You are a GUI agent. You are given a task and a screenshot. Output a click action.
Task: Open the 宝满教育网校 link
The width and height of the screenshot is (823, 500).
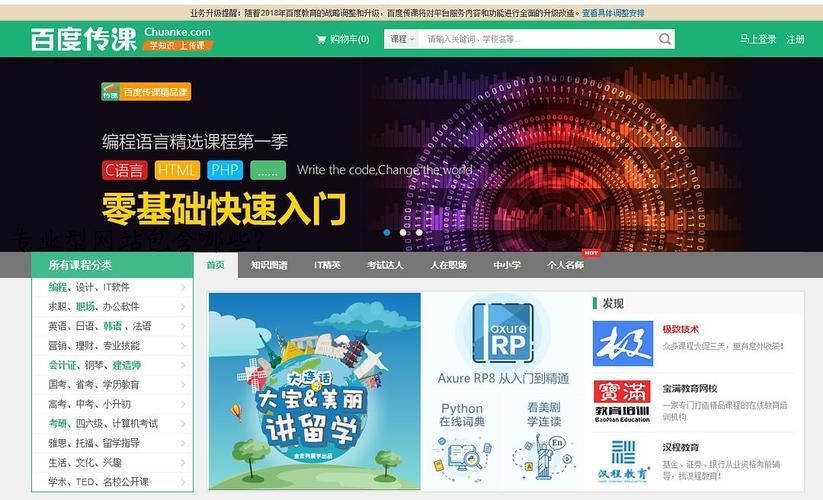click(690, 388)
